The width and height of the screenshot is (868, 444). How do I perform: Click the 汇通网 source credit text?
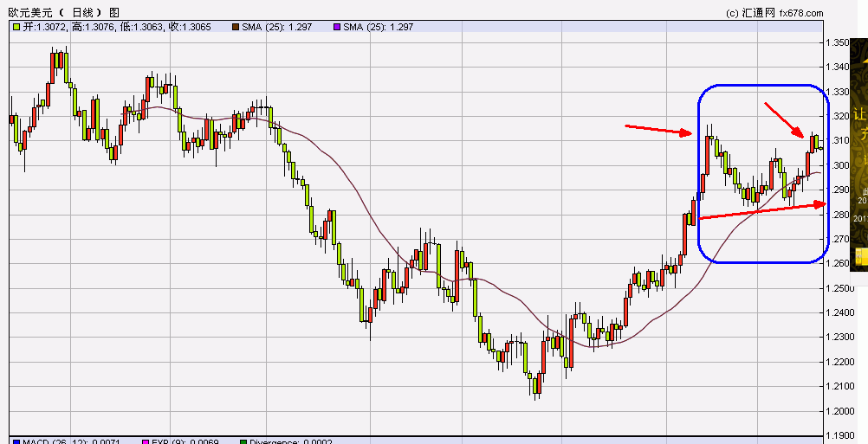coord(758,13)
